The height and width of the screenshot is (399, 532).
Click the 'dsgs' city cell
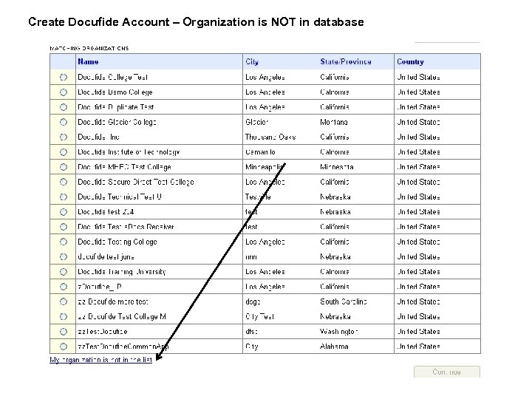point(253,301)
